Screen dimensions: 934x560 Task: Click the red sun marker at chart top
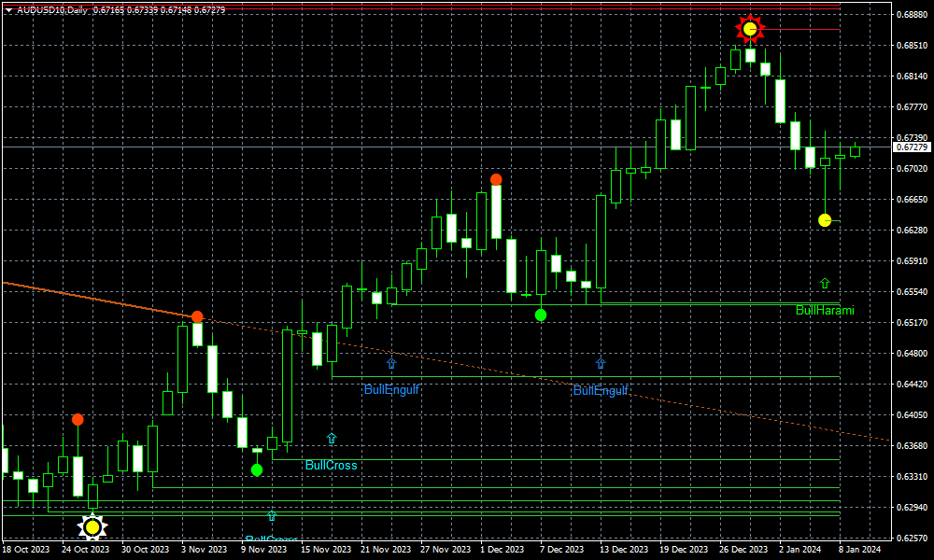[749, 29]
